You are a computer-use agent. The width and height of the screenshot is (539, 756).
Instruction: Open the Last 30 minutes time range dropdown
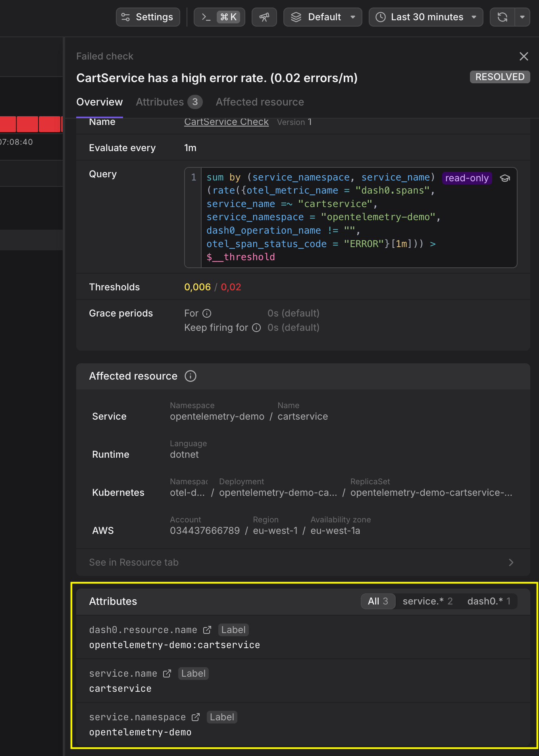(426, 17)
